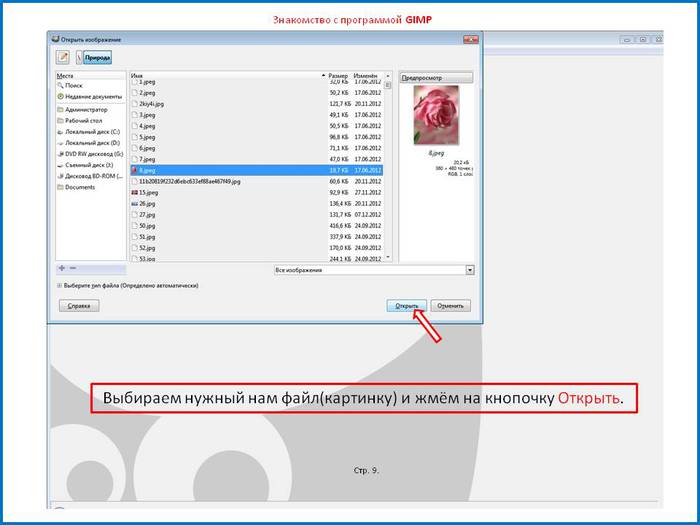Click the plus add-bookmark button
The height and width of the screenshot is (525, 700).
coord(62,268)
